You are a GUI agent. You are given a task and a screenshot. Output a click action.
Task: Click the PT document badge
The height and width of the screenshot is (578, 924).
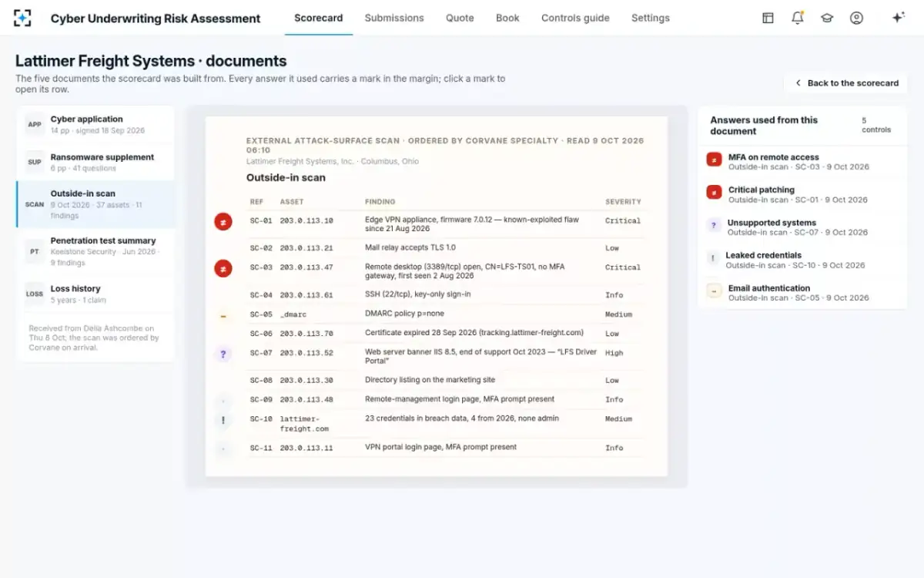35,251
